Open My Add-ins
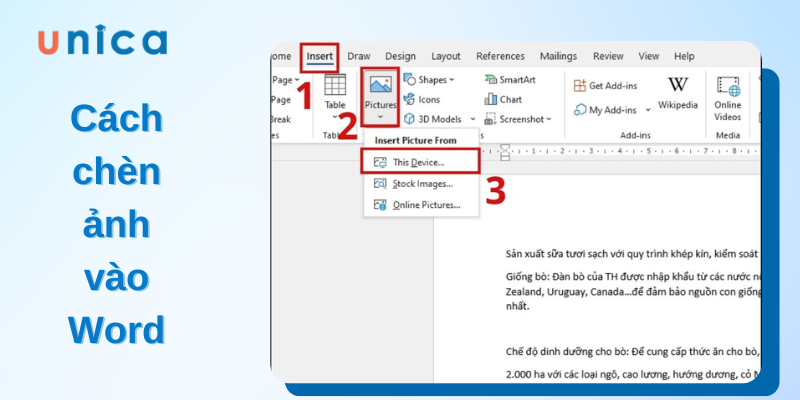 click(606, 110)
